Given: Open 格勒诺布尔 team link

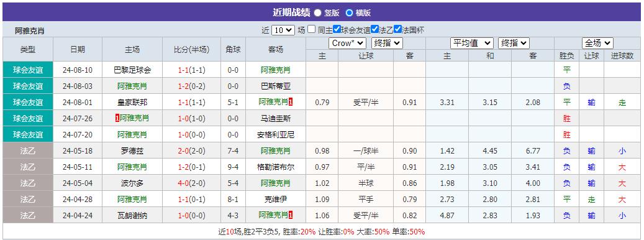Looking at the screenshot, I should tap(276, 167).
